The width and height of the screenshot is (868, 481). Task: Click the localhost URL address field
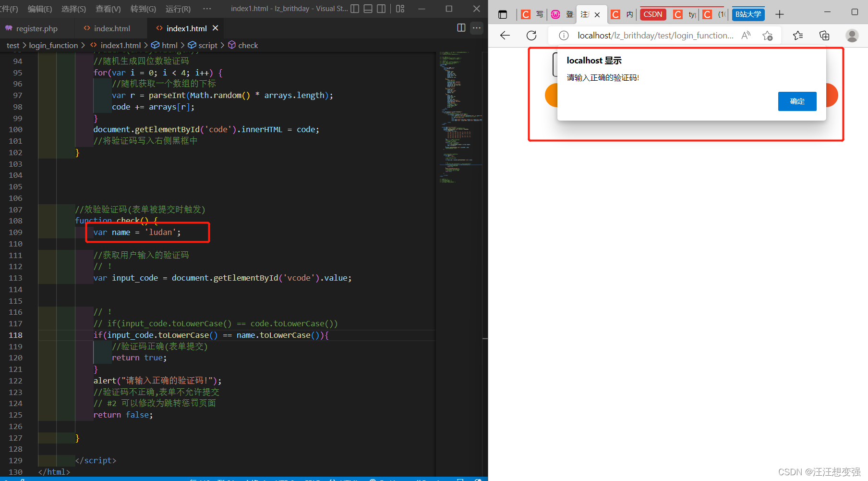(655, 36)
